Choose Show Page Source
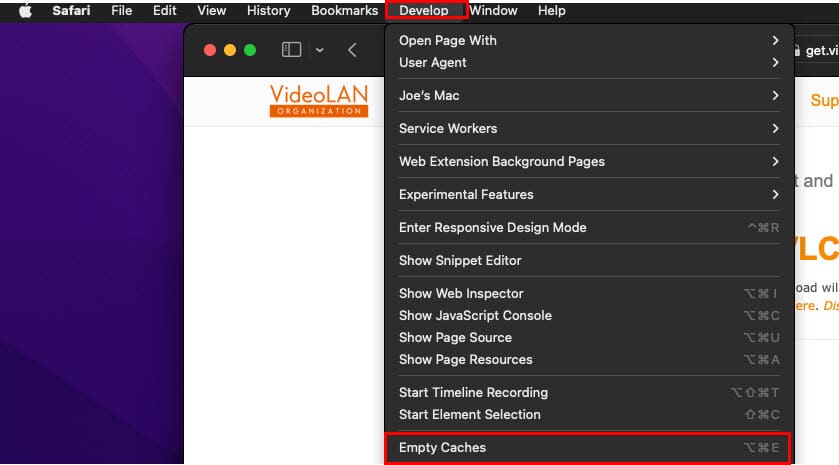The height and width of the screenshot is (465, 839). [589, 338]
